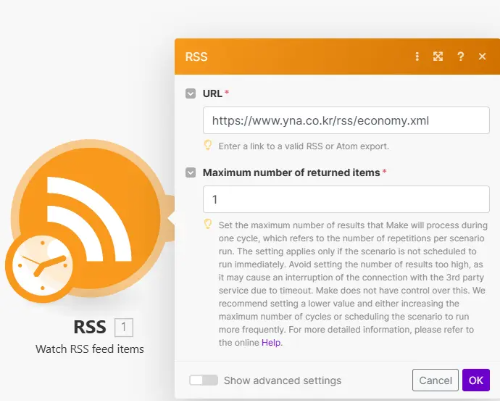Screen dimensions: 500x401
Task: Select the 'Watch RSS feed items' label
Action: point(90,349)
